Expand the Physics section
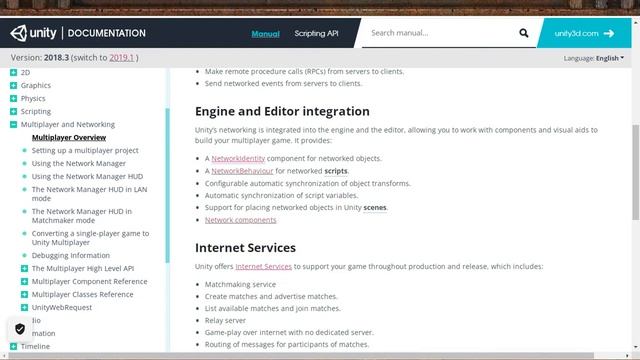The image size is (640, 360). 13,98
